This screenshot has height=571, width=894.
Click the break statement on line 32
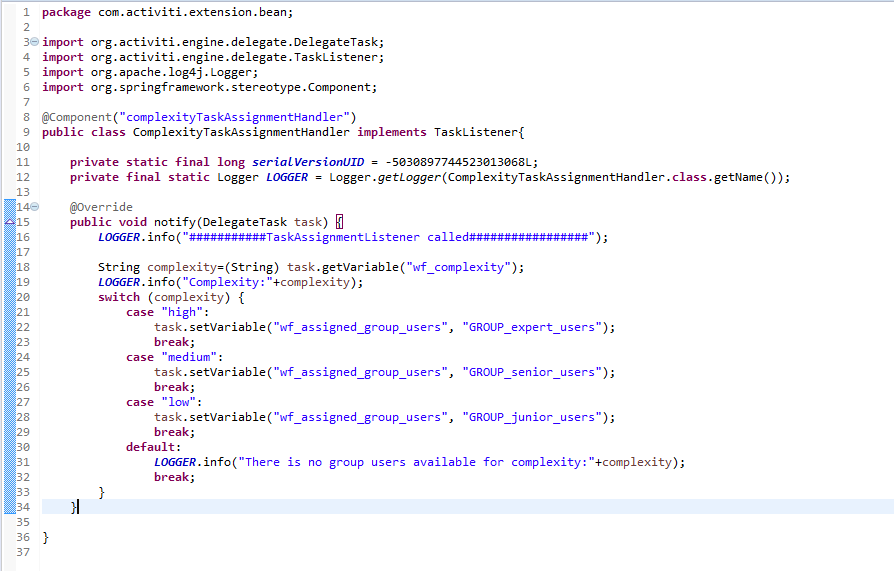[174, 477]
